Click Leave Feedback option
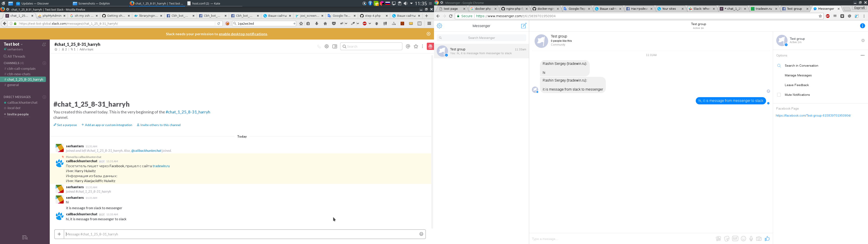The width and height of the screenshot is (868, 244). 797,85
